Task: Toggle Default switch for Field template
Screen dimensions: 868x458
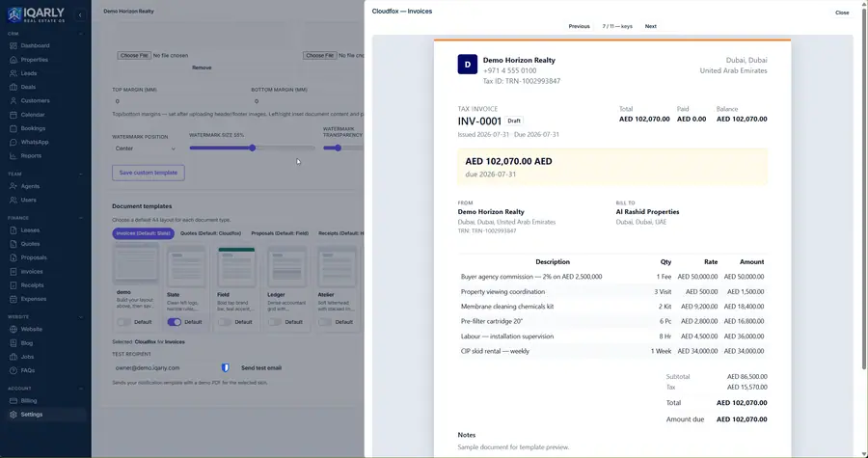Action: pyautogui.click(x=224, y=322)
